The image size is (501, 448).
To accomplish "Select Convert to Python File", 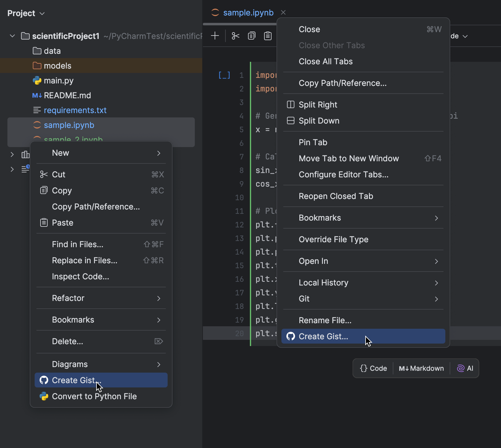I will (x=94, y=396).
